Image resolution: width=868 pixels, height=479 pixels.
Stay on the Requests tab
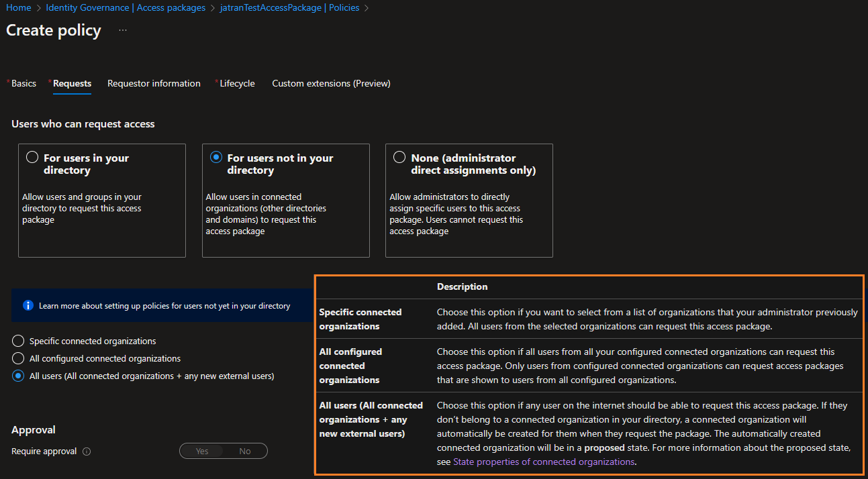pyautogui.click(x=70, y=83)
